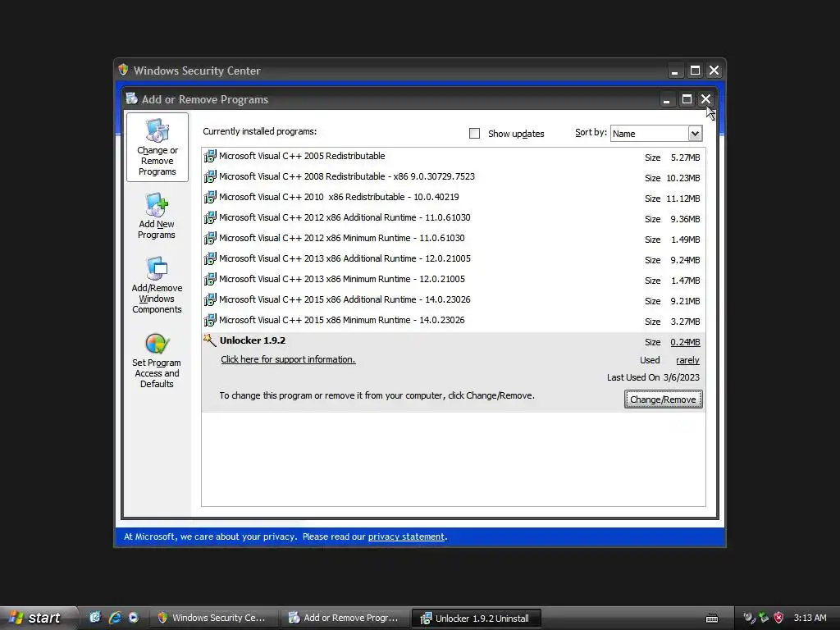840x630 pixels.
Task: Click icon of Visual C++ 2008 Redistributable
Action: 210,176
